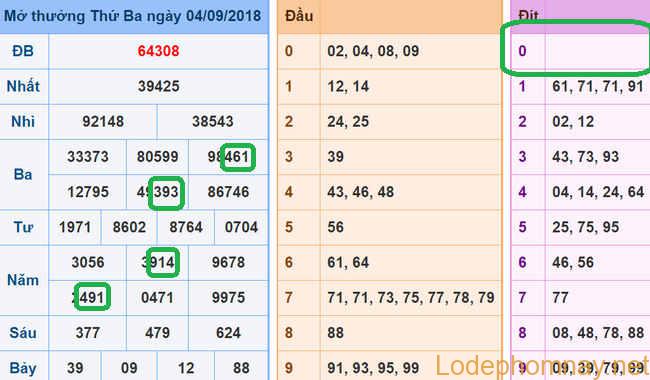
Task: Click Đít row 6 values '46, 56'
Action: (x=573, y=262)
